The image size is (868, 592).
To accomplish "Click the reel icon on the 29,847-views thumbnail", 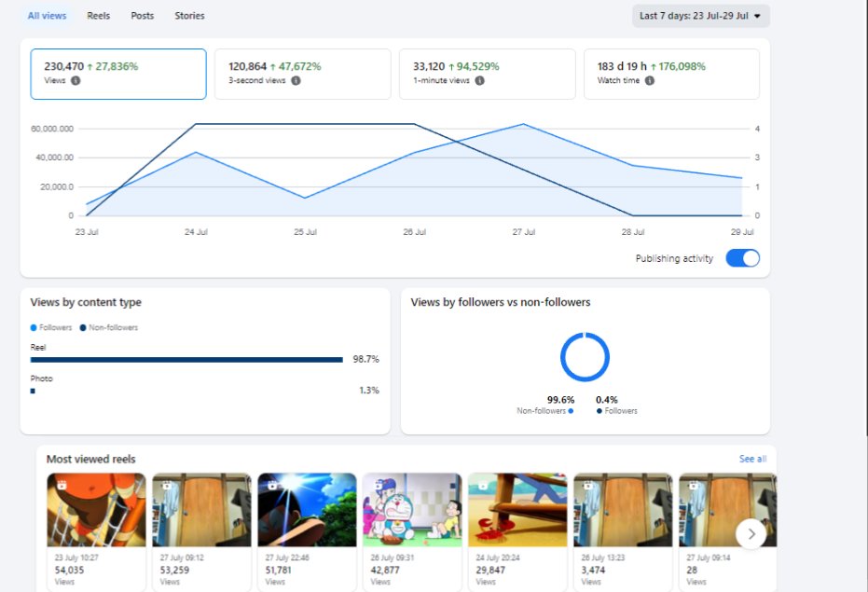I will point(483,486).
